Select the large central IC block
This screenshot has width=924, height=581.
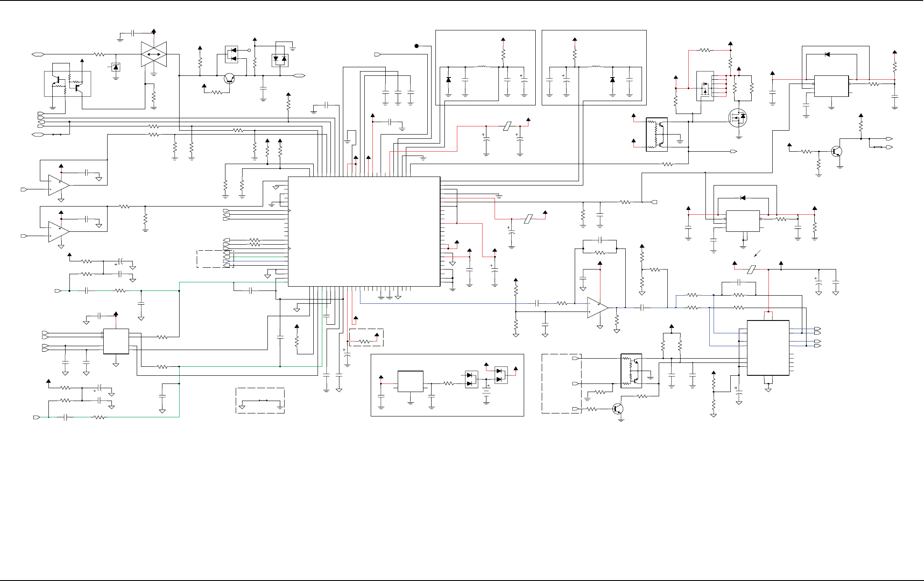(x=364, y=231)
